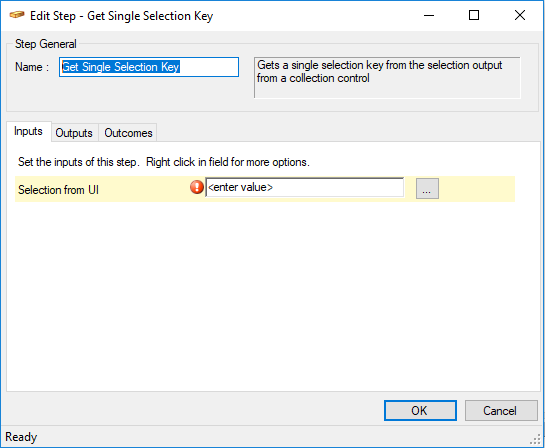The width and height of the screenshot is (545, 448).
Task: Click the step description text box
Action: [x=387, y=78]
